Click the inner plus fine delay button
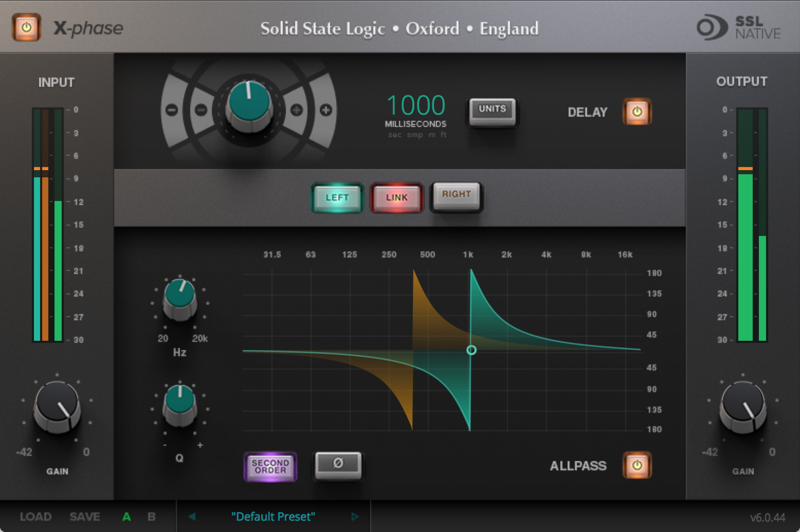 click(297, 110)
